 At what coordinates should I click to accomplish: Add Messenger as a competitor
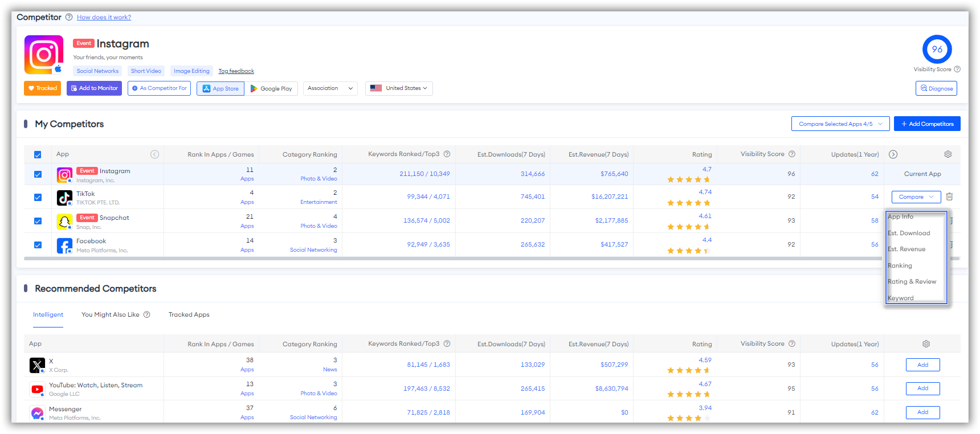922,412
